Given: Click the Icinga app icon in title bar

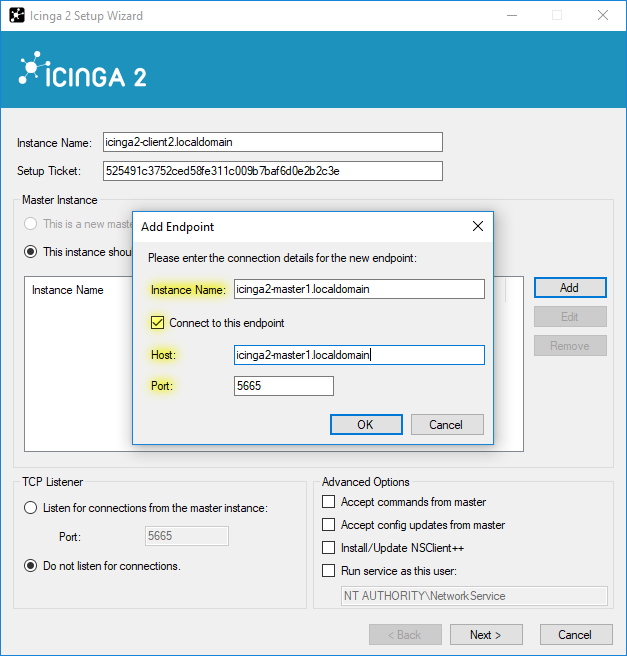Looking at the screenshot, I should [x=17, y=15].
